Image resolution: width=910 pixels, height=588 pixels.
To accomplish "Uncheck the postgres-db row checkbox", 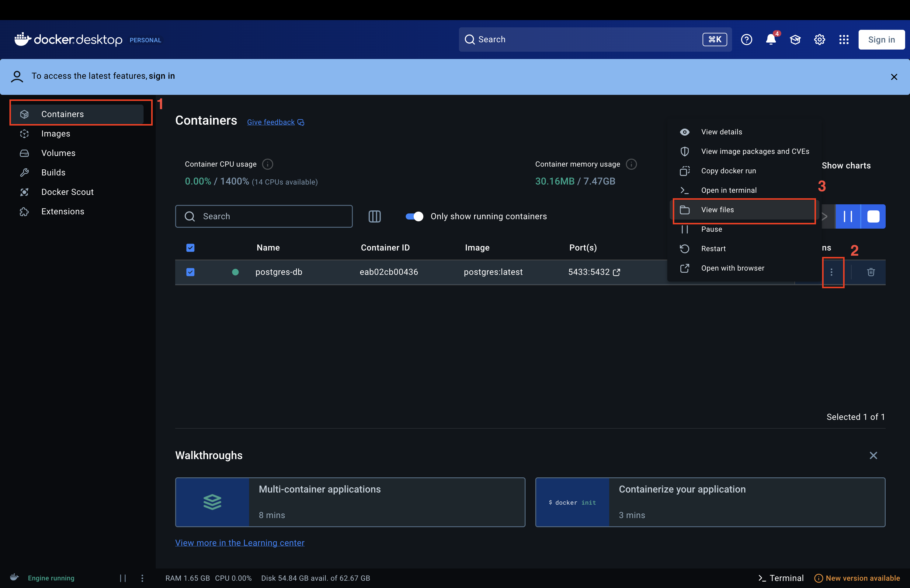I will click(x=190, y=272).
